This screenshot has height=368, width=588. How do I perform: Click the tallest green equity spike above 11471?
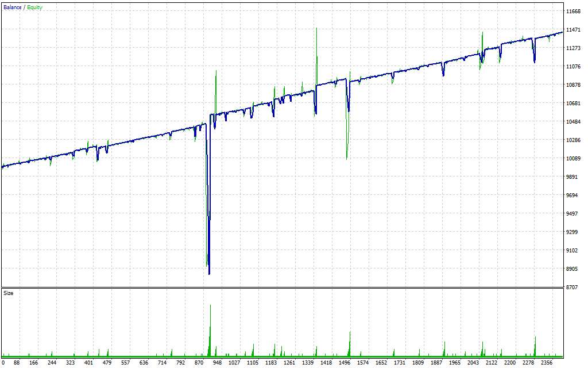coord(316,28)
